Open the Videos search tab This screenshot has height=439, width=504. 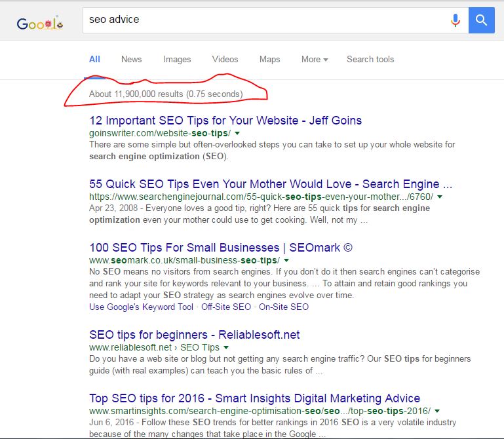225,59
